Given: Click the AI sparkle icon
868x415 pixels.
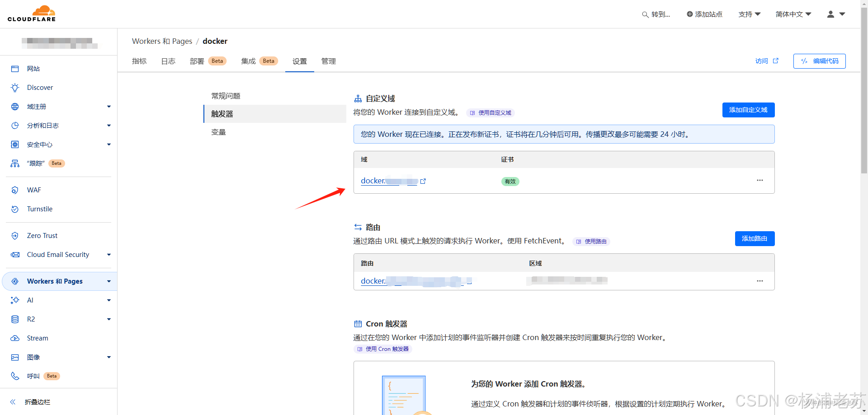Looking at the screenshot, I should (15, 300).
